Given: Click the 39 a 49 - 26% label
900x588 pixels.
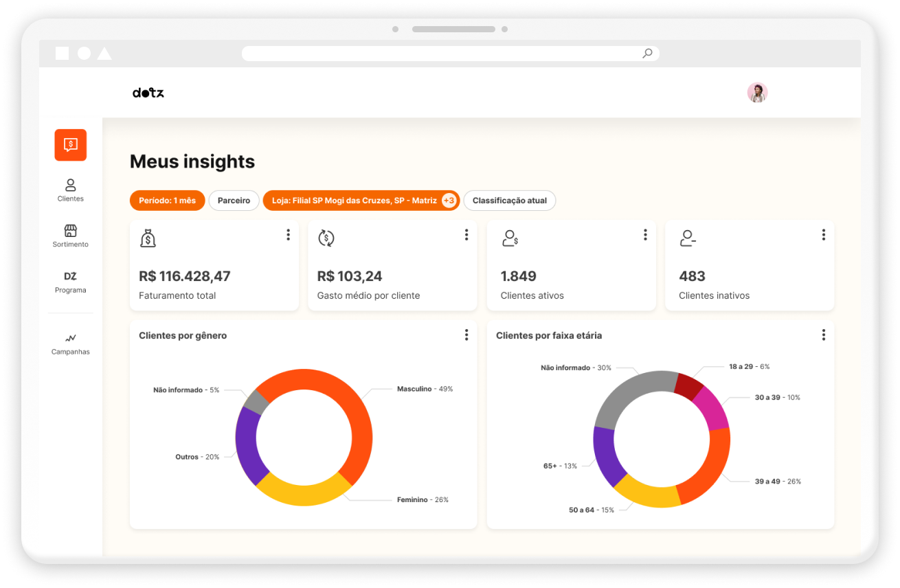Looking at the screenshot, I should coord(778,482).
